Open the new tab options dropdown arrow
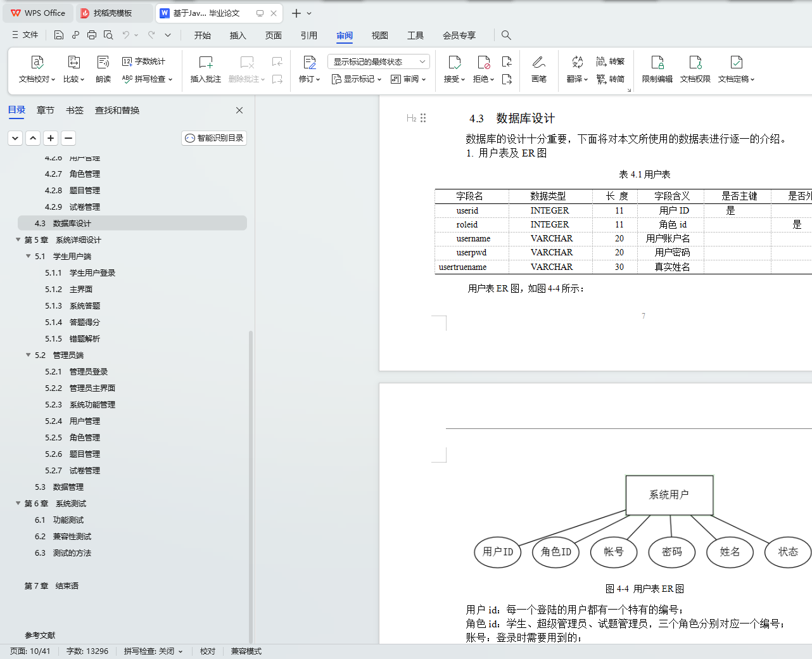The height and width of the screenshot is (659, 812). coord(309,13)
